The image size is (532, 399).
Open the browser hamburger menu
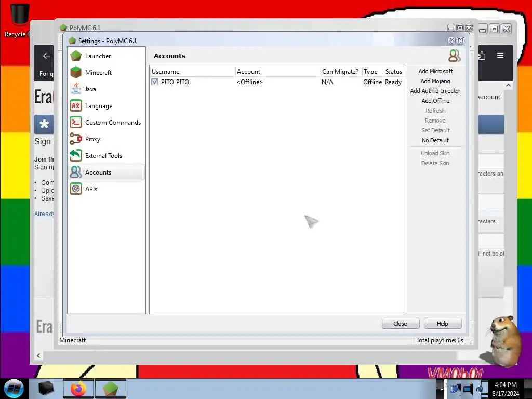coord(500,55)
